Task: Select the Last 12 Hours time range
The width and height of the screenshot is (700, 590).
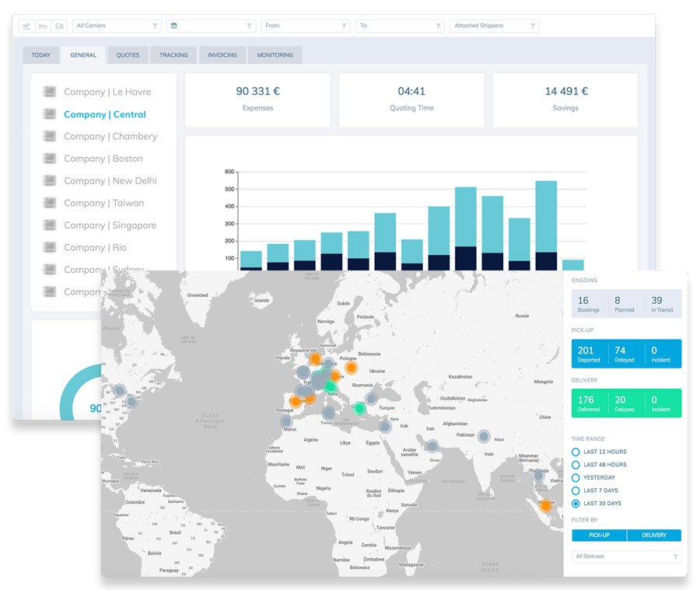Action: [576, 452]
